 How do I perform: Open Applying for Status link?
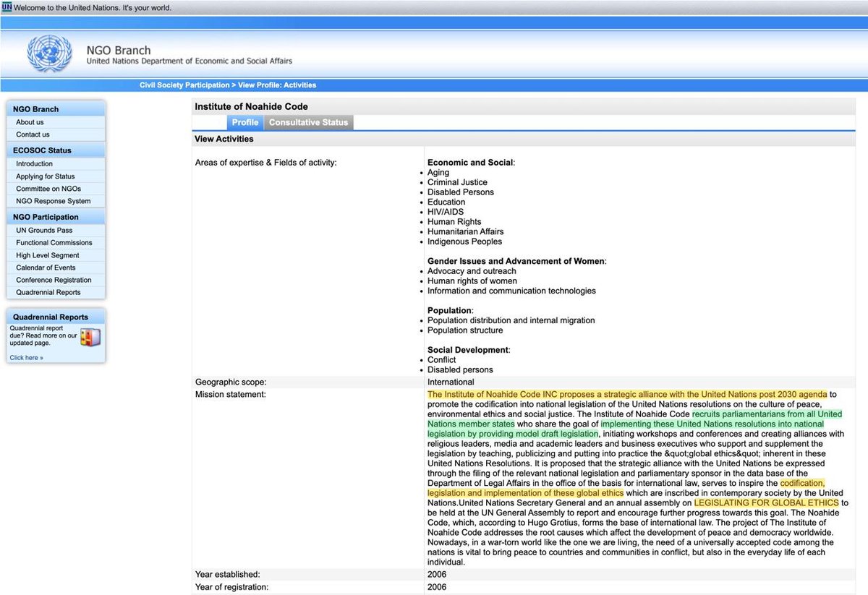click(45, 176)
